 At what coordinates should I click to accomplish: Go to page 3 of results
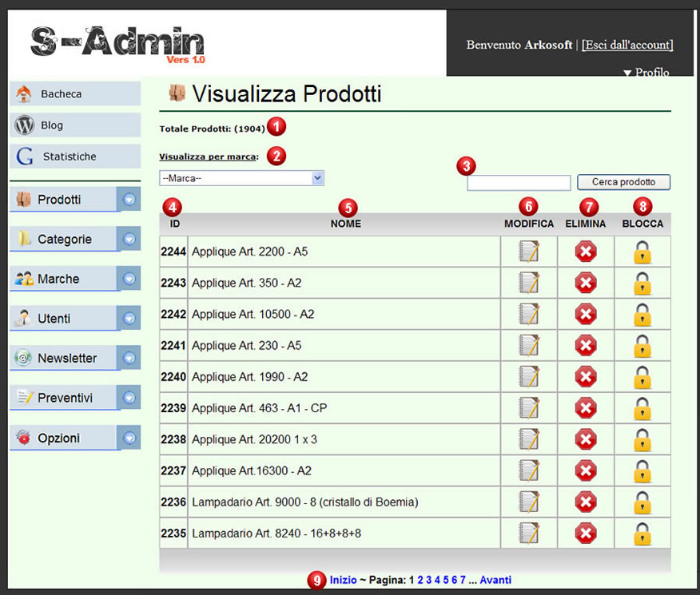pos(429,581)
